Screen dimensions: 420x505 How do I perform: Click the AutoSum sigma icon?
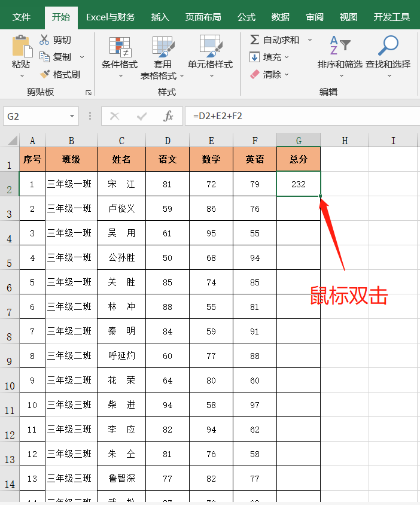255,39
